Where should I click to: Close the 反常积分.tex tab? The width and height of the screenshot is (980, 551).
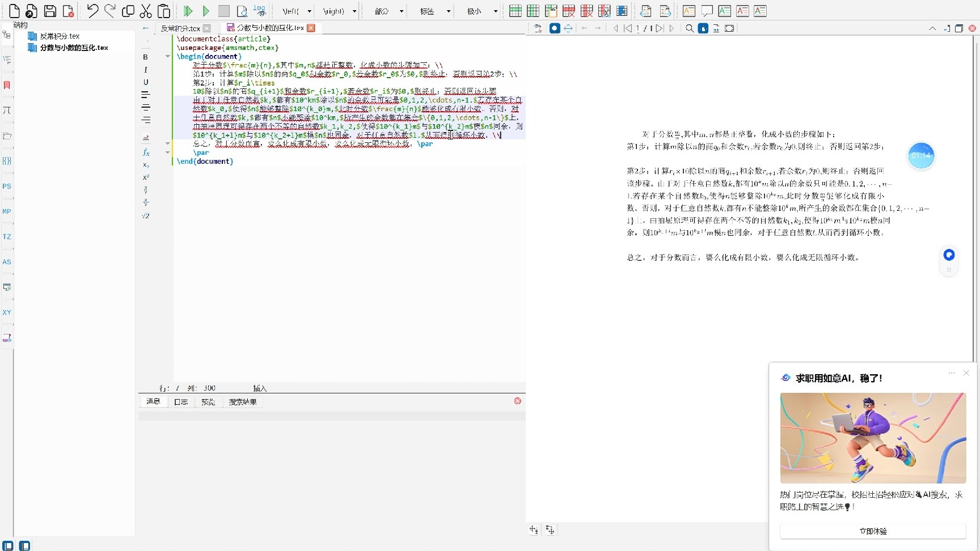207,28
